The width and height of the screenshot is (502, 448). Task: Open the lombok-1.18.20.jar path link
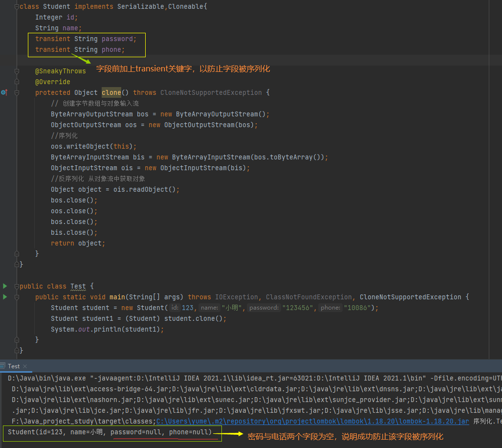pos(312,421)
